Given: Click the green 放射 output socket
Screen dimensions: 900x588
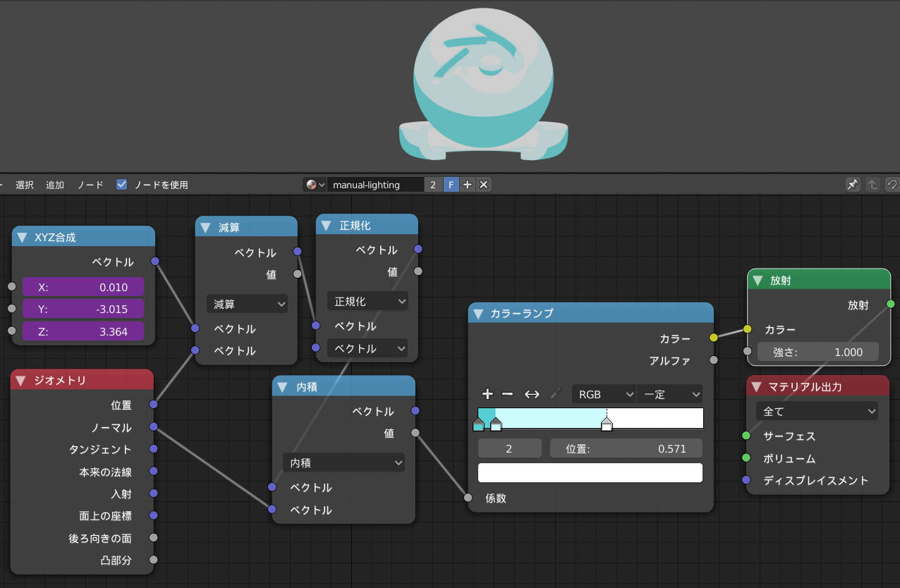Looking at the screenshot, I should (x=890, y=305).
